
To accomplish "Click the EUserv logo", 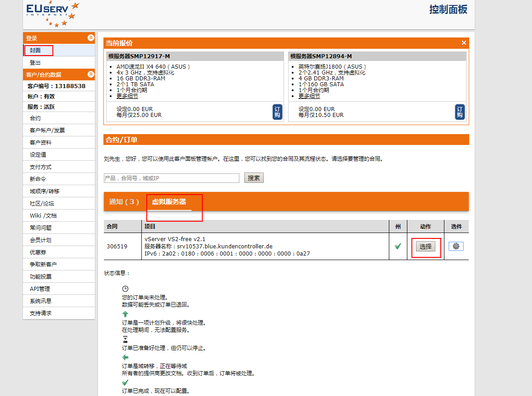I will click(53, 14).
